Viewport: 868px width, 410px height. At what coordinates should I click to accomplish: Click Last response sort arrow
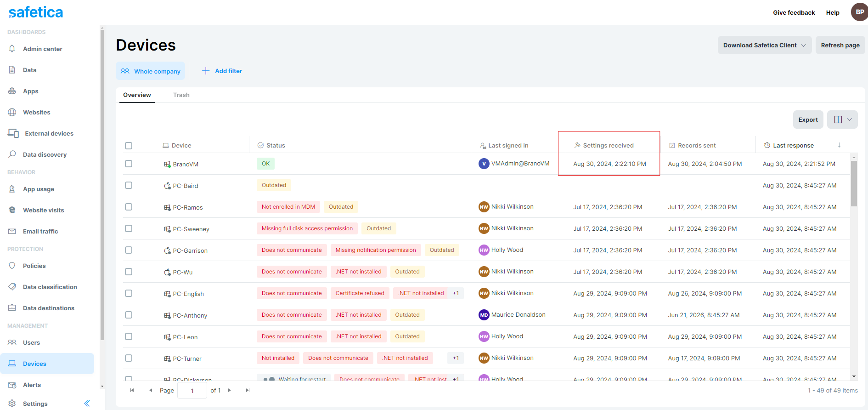839,145
